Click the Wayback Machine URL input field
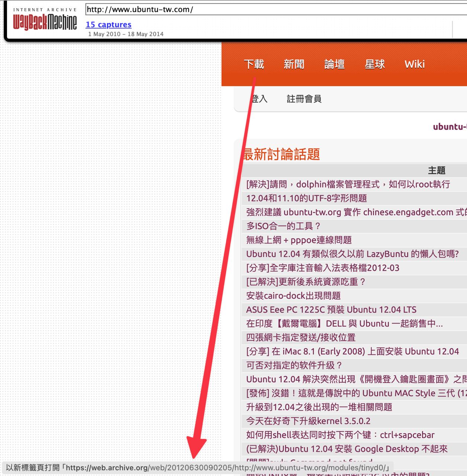 (275, 10)
